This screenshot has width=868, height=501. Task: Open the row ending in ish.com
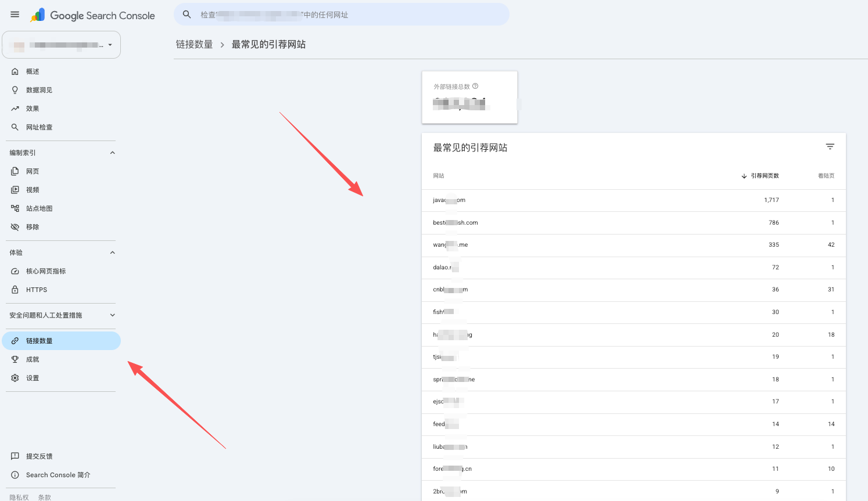(634, 223)
